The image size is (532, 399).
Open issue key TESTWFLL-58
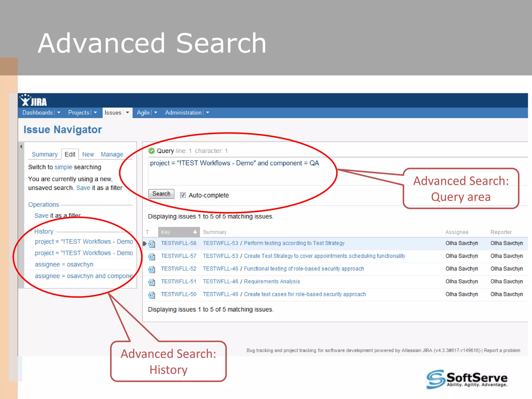tap(178, 243)
